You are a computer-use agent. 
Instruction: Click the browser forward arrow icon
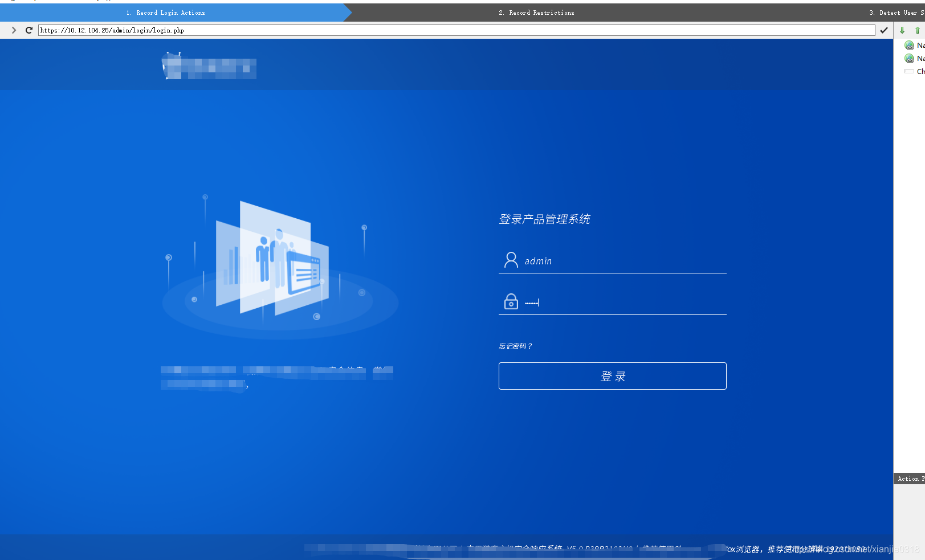14,30
